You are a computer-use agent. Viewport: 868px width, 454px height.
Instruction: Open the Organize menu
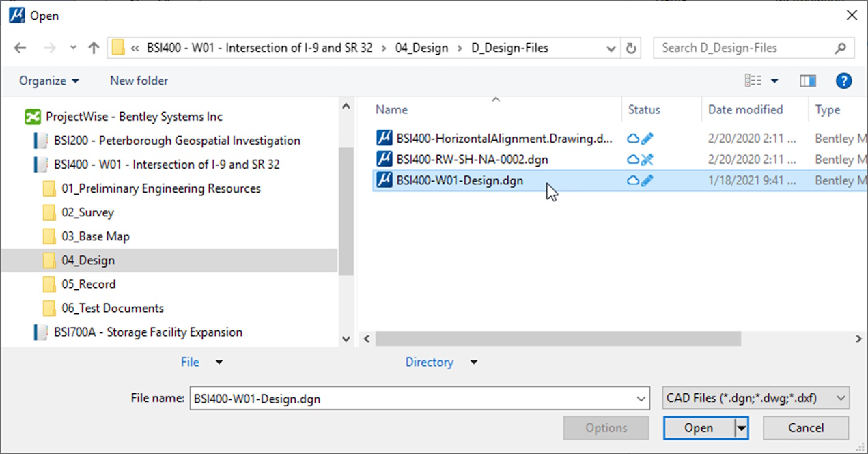48,81
